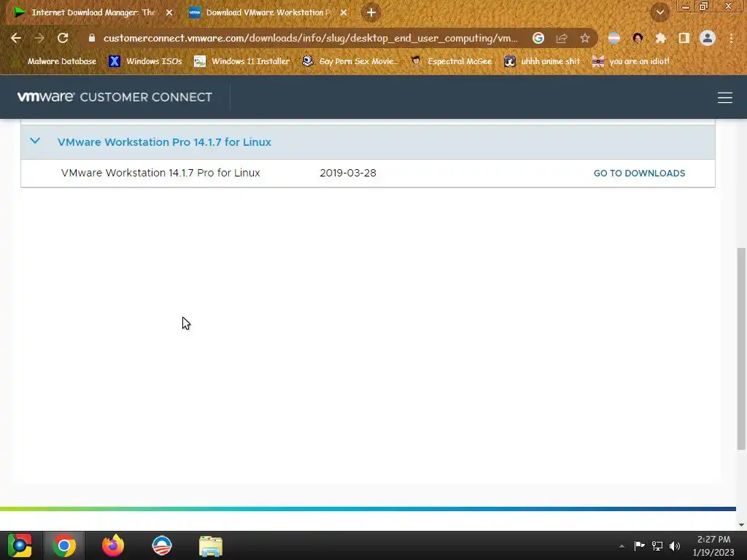Click the VMware Workstation 14.1.7 Pro for Linux text
The width and height of the screenshot is (747, 560).
tap(160, 173)
